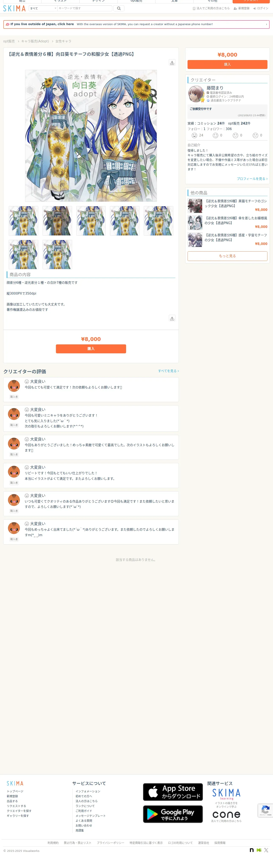
Task: Open the 傘を差したお嬢様風の少女 product
Action: point(236,221)
